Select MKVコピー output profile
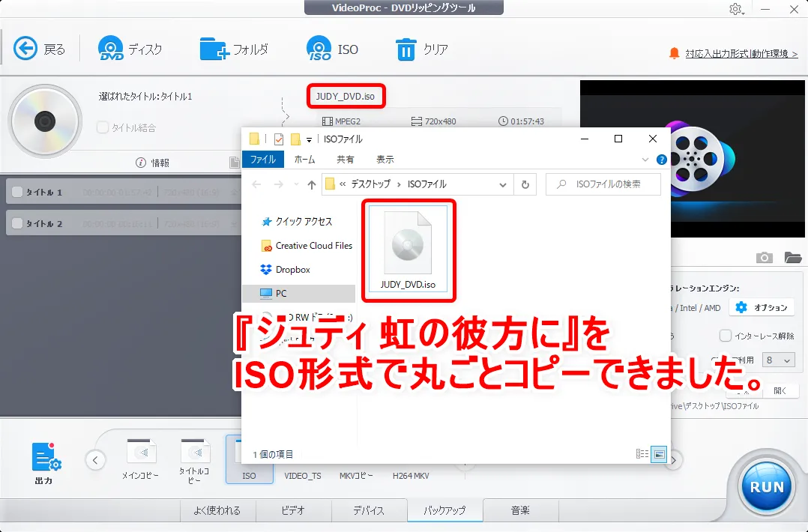Screen dimensions: 808x532 356,475
